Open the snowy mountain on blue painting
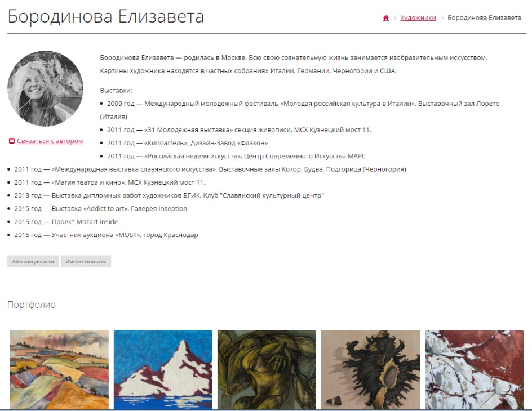This screenshot has height=411, width=532. pyautogui.click(x=163, y=370)
